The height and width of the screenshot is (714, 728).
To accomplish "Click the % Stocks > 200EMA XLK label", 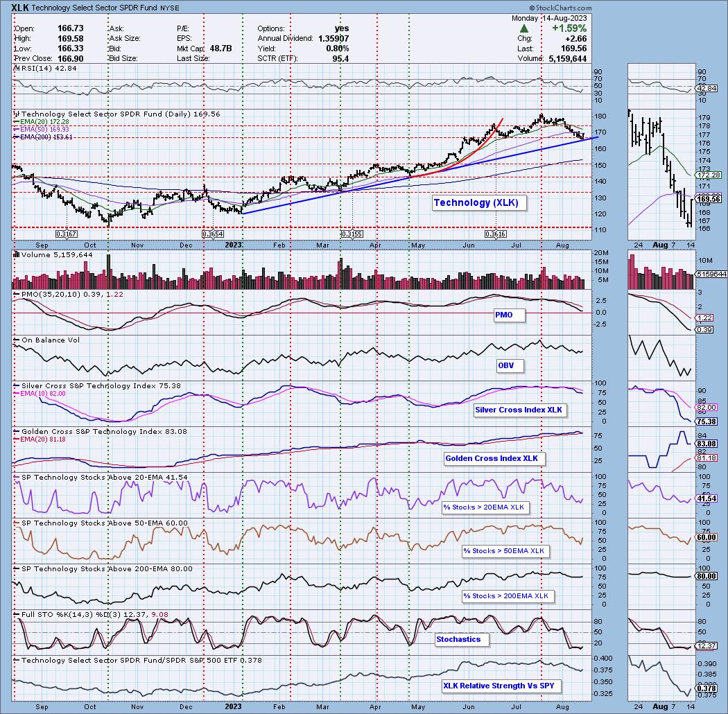I will click(508, 596).
